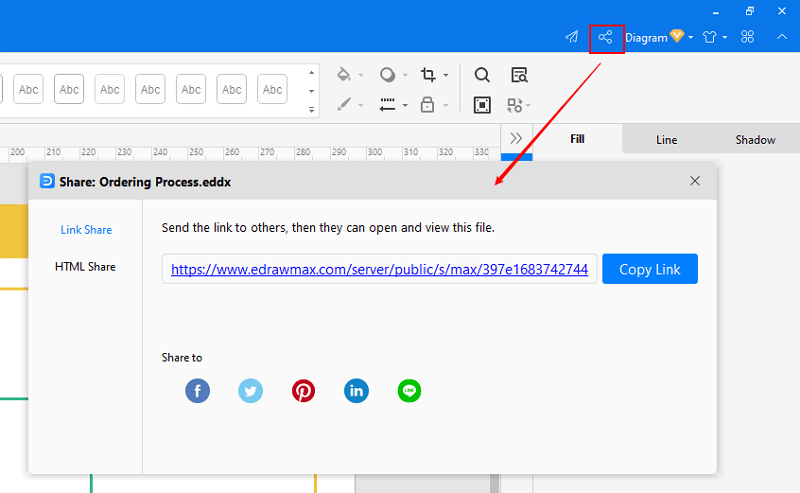Select the Crop tool
Image resolution: width=800 pixels, height=493 pixels.
point(428,75)
